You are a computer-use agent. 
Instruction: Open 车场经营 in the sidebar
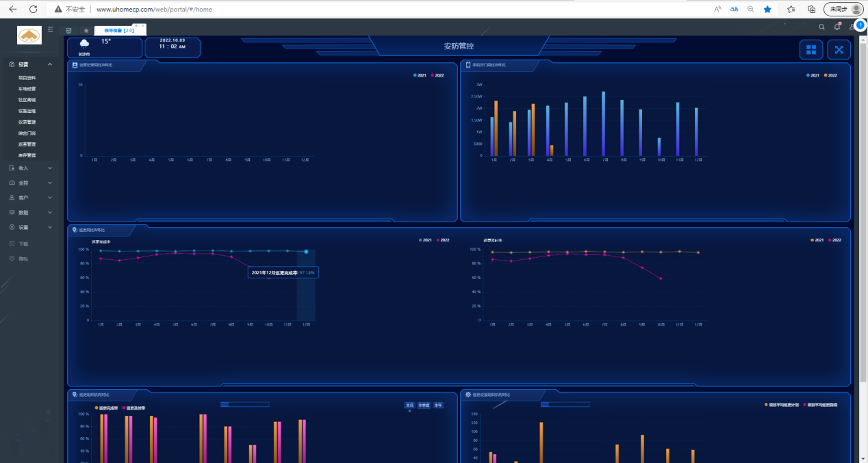[x=27, y=89]
